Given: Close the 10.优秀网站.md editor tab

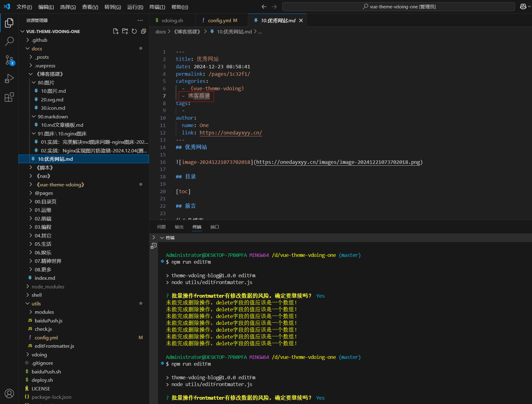Looking at the screenshot, I should (x=301, y=20).
